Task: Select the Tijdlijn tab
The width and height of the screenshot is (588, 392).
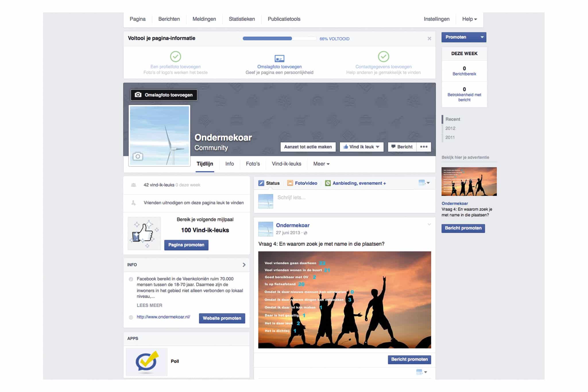Action: click(205, 164)
